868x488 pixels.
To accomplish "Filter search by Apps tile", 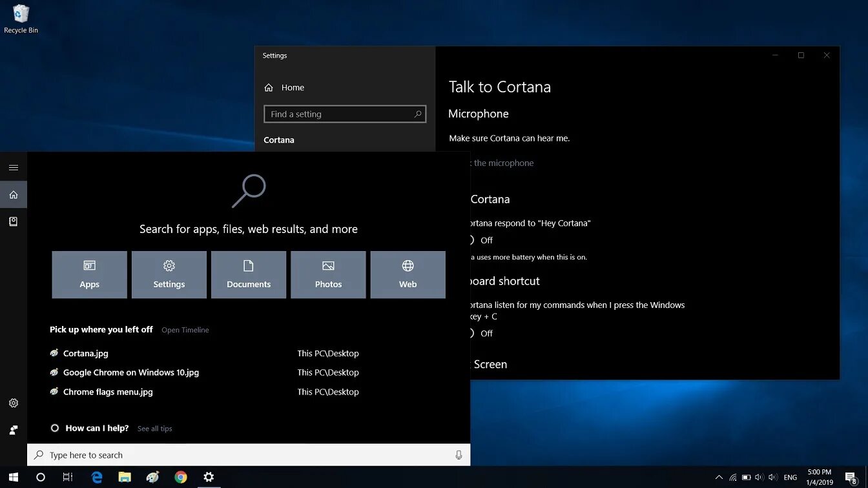I will click(x=89, y=274).
